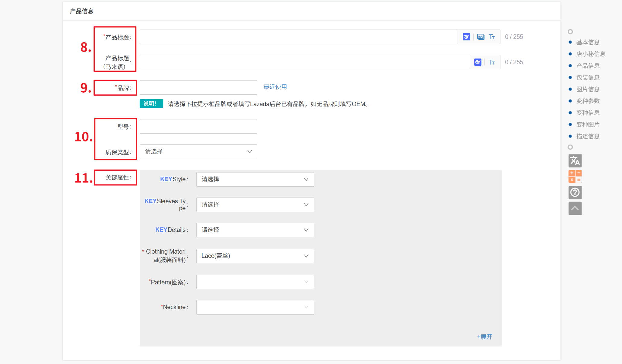The width and height of the screenshot is (622, 364).
Task: Open the 质保类型 dropdown
Action: 198,152
